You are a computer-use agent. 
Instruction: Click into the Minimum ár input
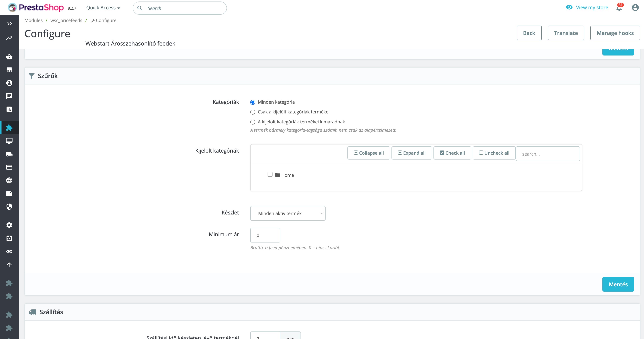coord(265,235)
